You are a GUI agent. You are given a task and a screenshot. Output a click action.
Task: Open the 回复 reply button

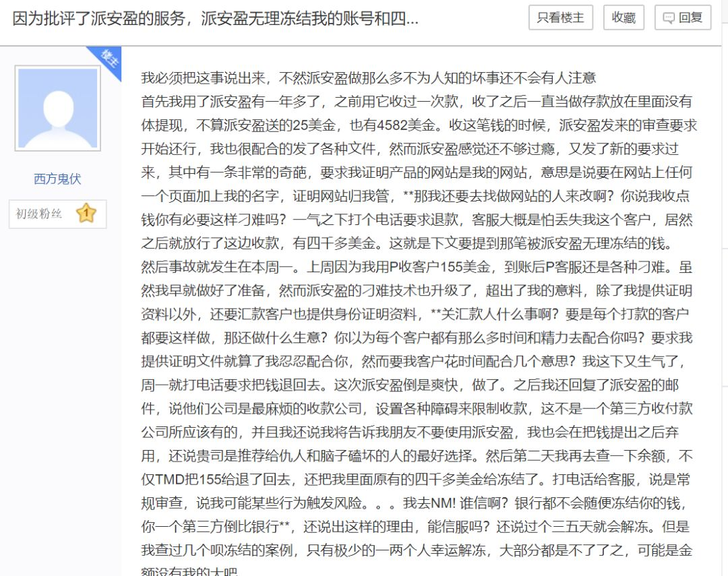[x=682, y=18]
